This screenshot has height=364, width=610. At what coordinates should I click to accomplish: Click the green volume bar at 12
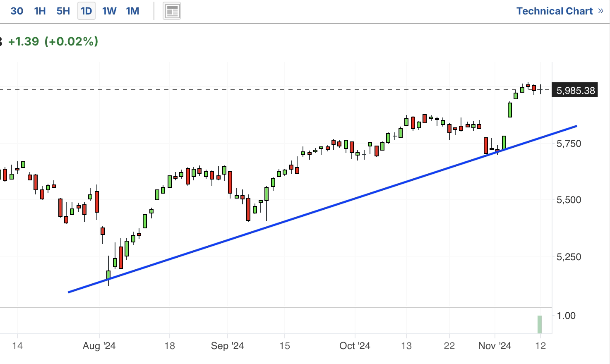click(x=540, y=324)
